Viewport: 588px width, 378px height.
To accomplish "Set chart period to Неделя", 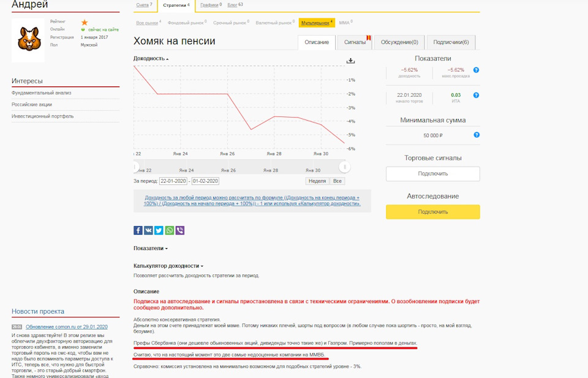I will (x=317, y=181).
